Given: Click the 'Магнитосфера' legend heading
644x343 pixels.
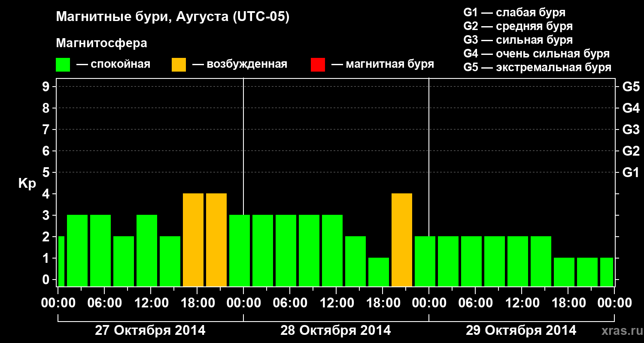Looking at the screenshot, I should point(102,43).
